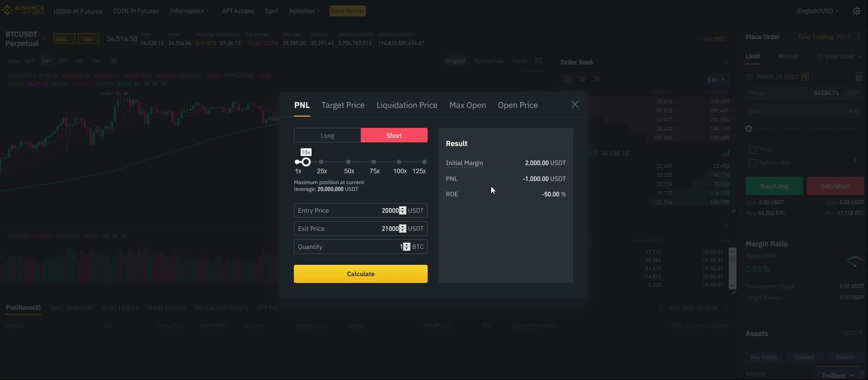Screen dimensions: 868x380
Task: Open chart indicator settings icon
Action: [x=113, y=61]
